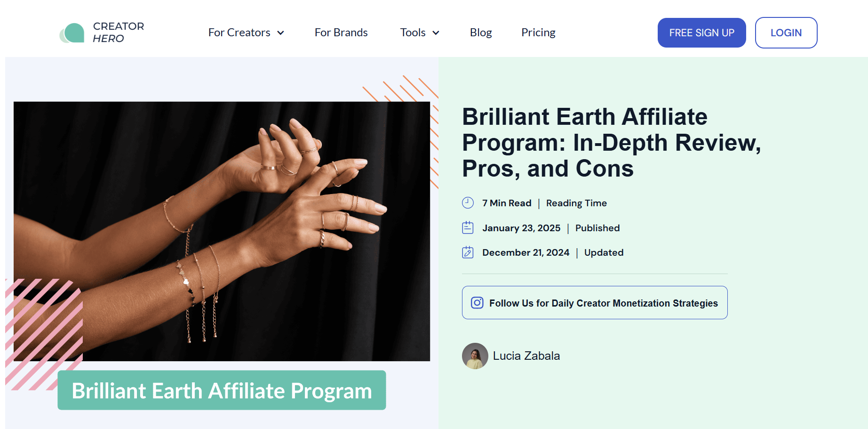Open the Tools menu
The height and width of the screenshot is (429, 868).
click(413, 32)
